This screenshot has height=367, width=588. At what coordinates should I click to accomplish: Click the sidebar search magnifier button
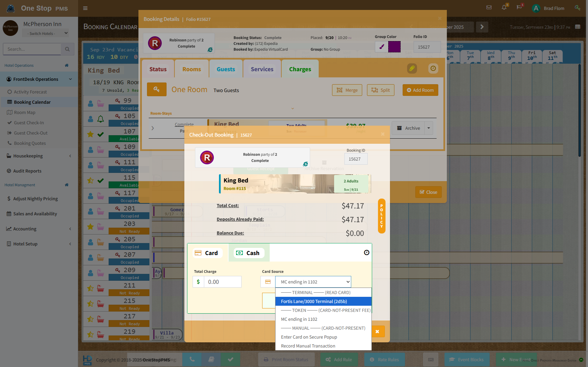[x=67, y=49]
